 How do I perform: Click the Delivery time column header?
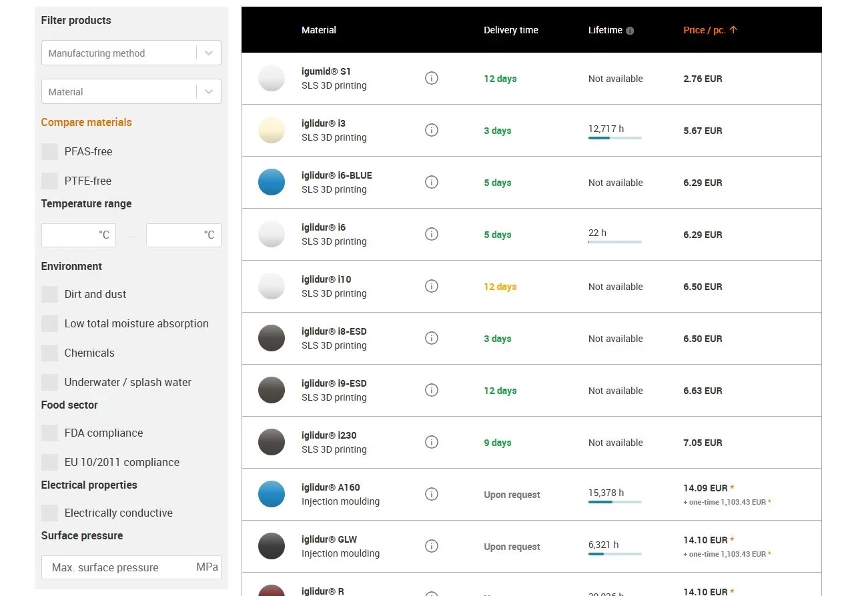tap(510, 30)
